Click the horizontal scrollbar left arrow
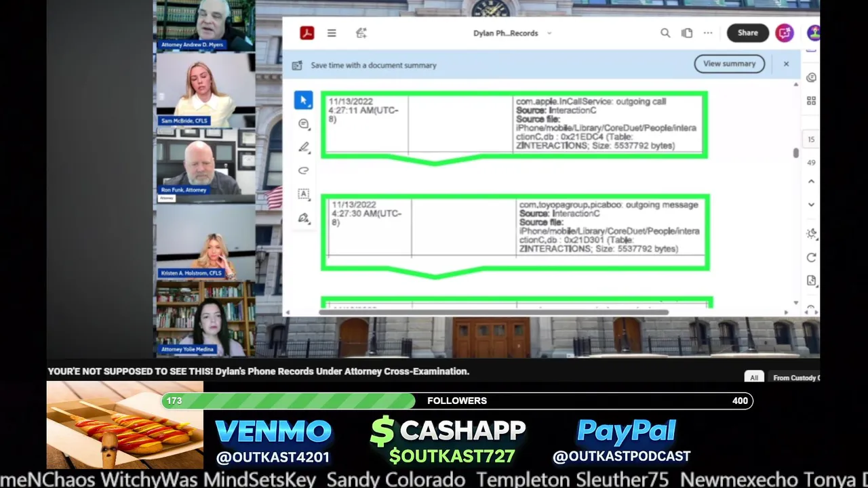868x488 pixels. tap(288, 312)
